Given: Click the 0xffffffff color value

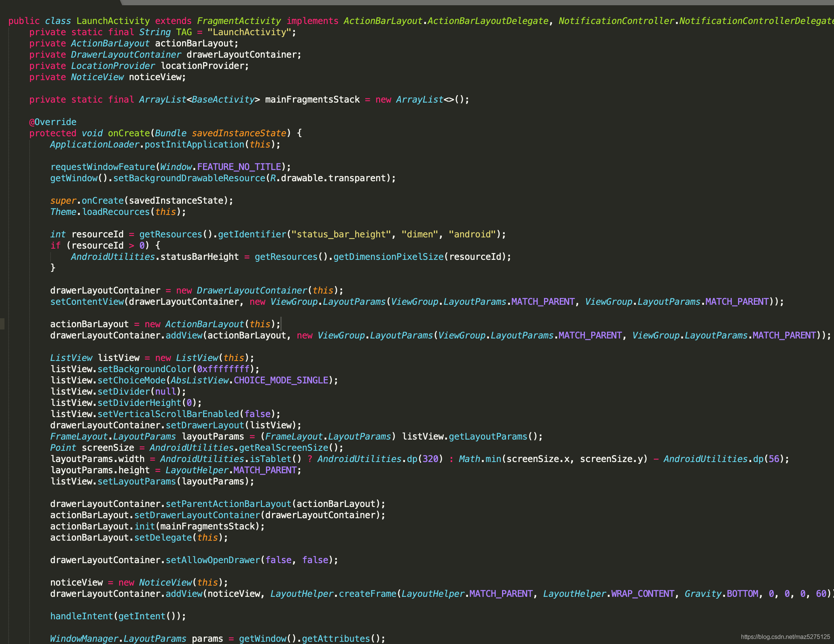Looking at the screenshot, I should (x=223, y=369).
